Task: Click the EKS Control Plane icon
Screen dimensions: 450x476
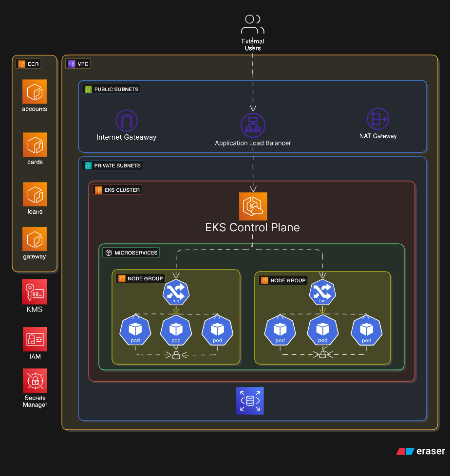Action: coord(253,206)
